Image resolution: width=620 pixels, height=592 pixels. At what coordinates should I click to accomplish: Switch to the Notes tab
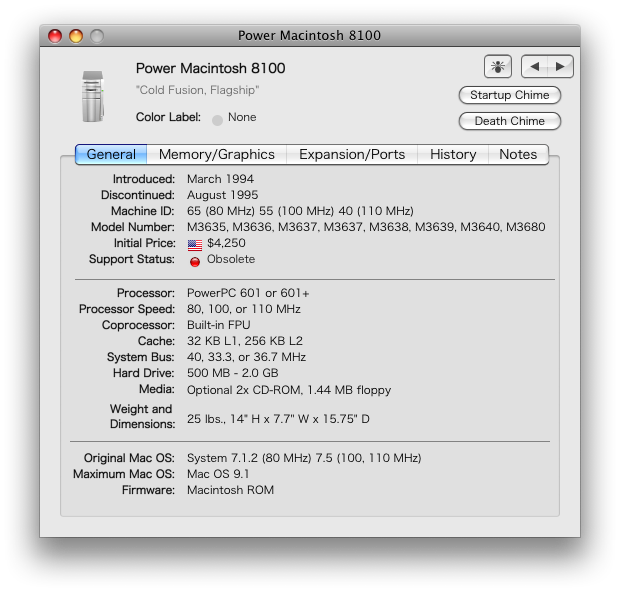tap(518, 154)
